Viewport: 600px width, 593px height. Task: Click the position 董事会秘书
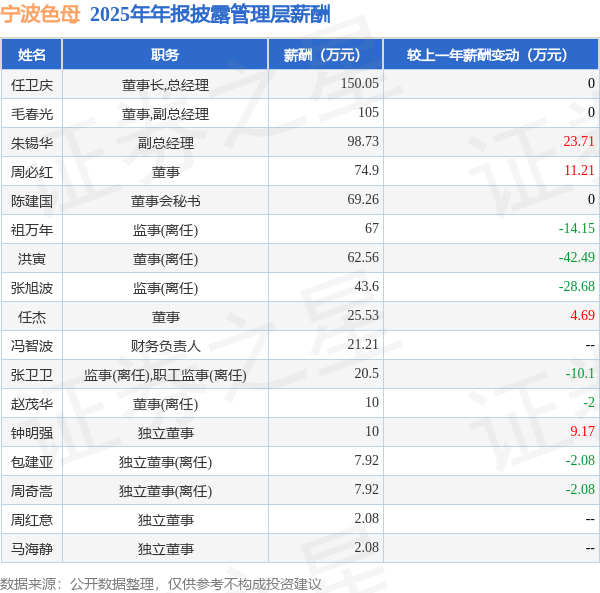165,201
